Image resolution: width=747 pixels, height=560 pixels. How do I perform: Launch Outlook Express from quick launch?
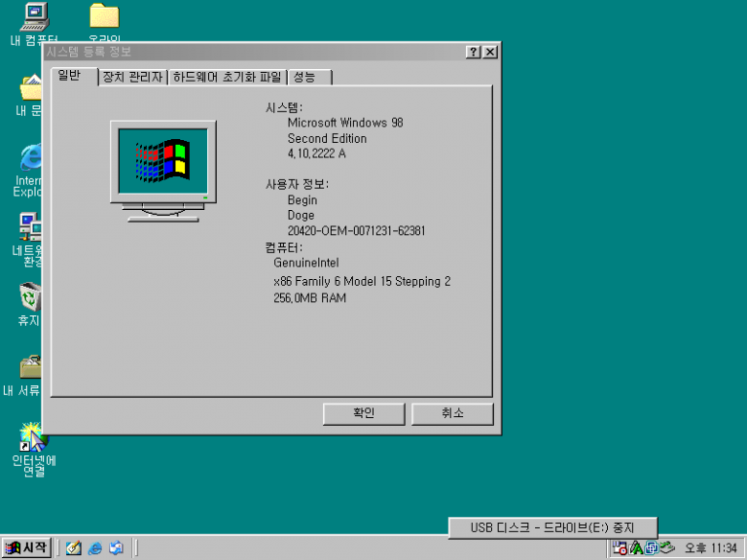tap(117, 548)
